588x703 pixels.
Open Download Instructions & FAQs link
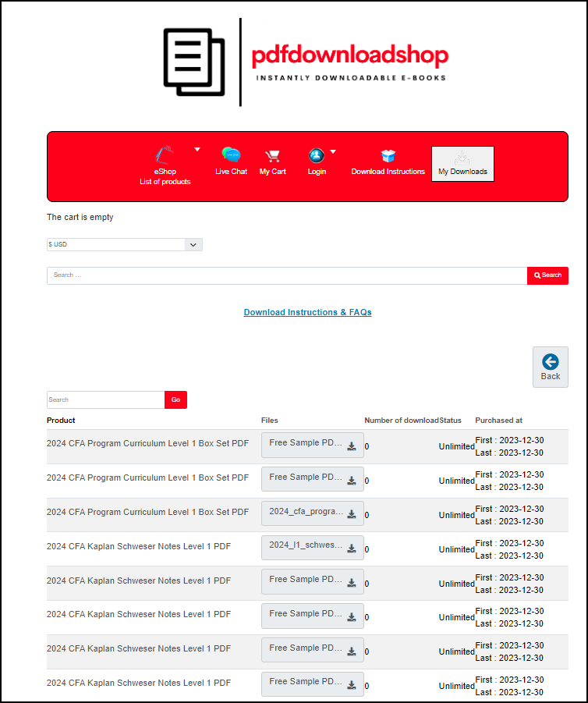point(307,312)
